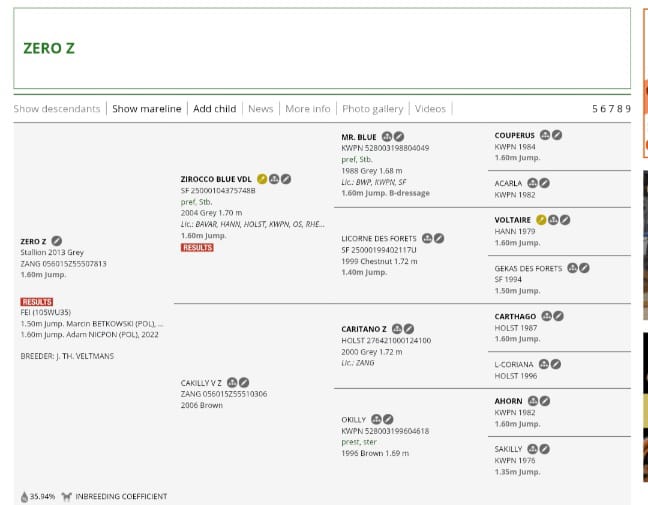This screenshot has width=648, height=505.
Task: Open the pedigree tree icon for LICORNE DES FORETS
Action: [x=427, y=238]
